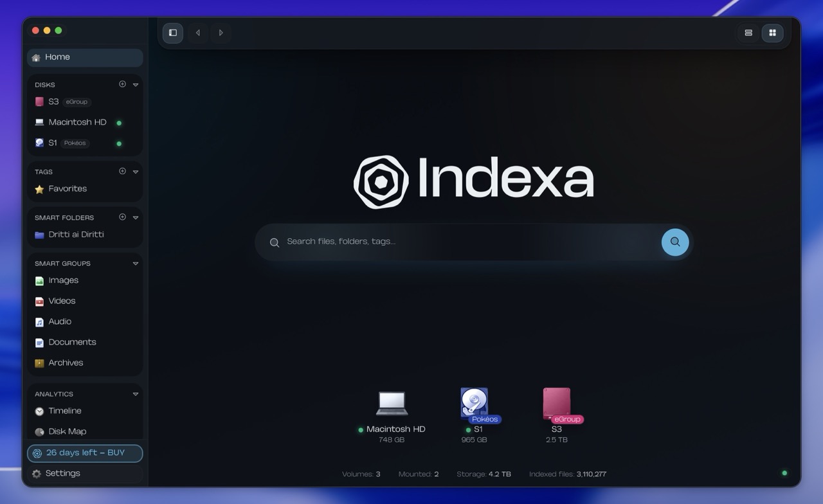Select S3 eGroup disk in sidebar

[x=85, y=102]
